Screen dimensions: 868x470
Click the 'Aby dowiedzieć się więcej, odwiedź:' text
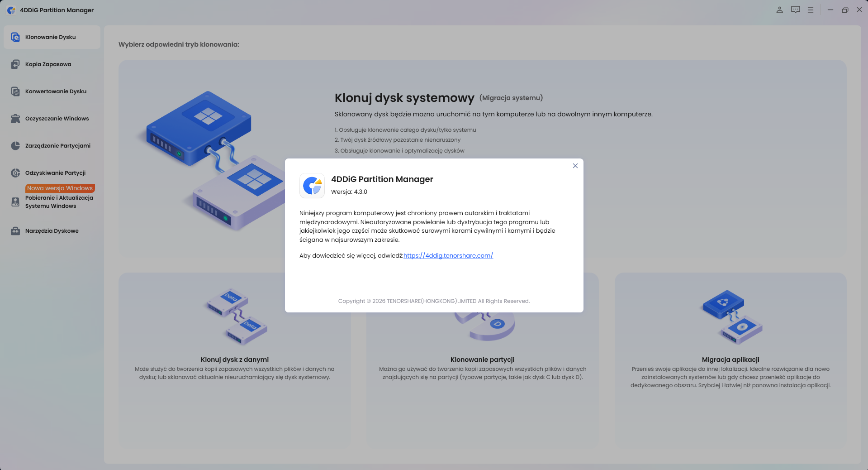[351, 256]
